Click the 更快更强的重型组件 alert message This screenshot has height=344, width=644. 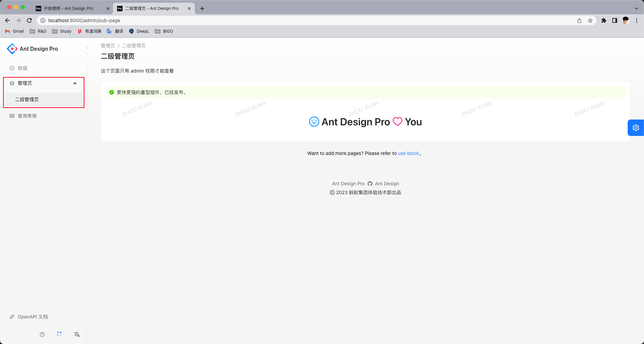pos(152,92)
